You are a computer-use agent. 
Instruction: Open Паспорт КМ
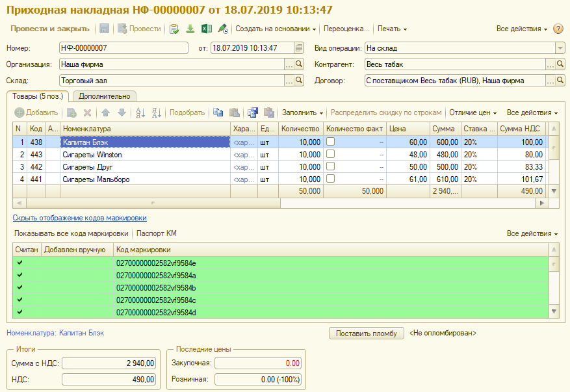tap(157, 233)
